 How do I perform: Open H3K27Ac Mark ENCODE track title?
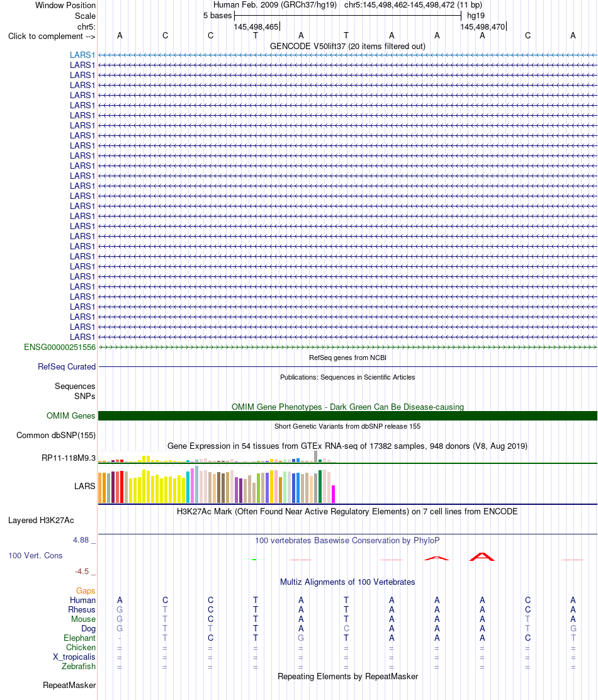[x=347, y=511]
